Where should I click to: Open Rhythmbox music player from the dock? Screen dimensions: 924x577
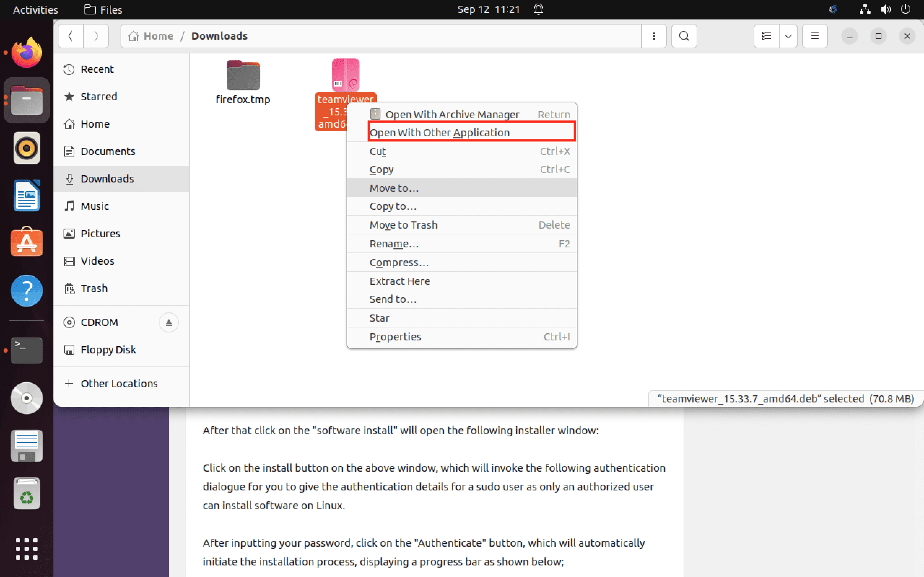pyautogui.click(x=26, y=148)
